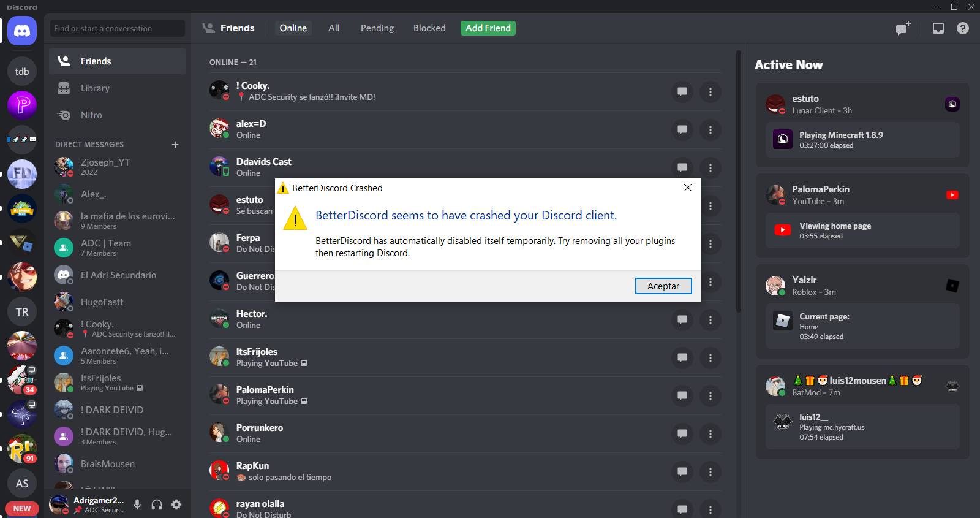Message RapKun via chat icon

pyautogui.click(x=682, y=472)
